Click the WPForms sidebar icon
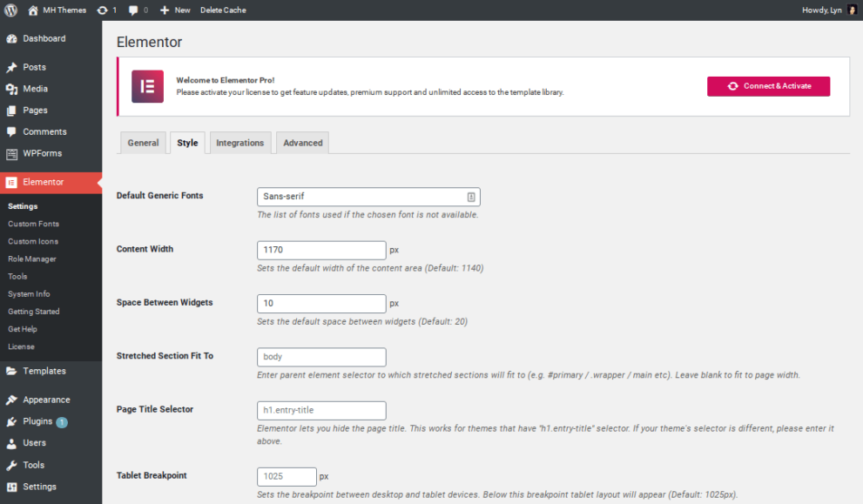Image resolution: width=863 pixels, height=504 pixels. [12, 153]
